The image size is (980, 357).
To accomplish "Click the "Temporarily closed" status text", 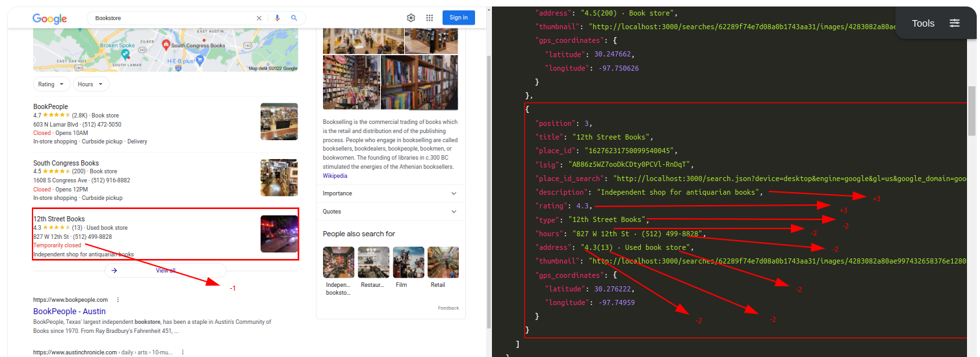I will [x=57, y=245].
